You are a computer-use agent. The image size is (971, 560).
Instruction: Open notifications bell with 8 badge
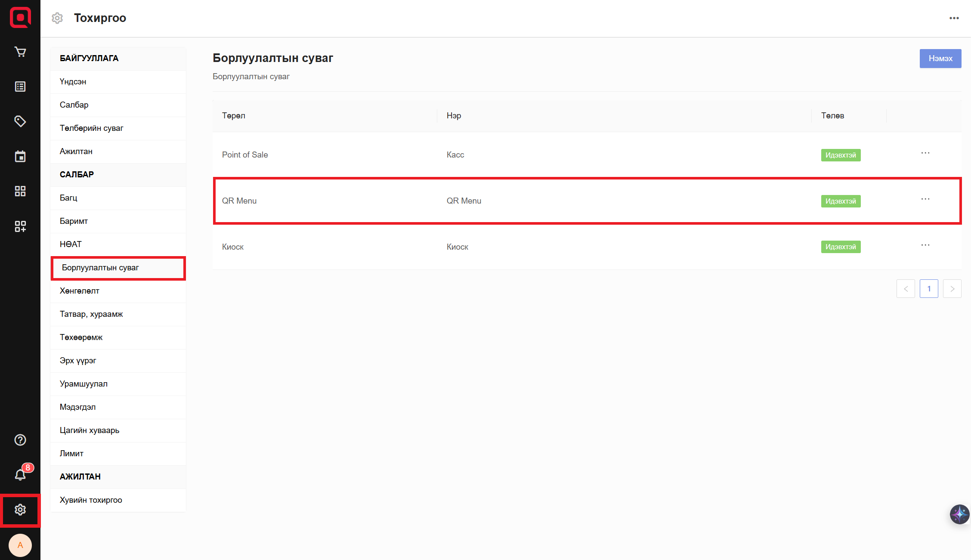pos(20,475)
